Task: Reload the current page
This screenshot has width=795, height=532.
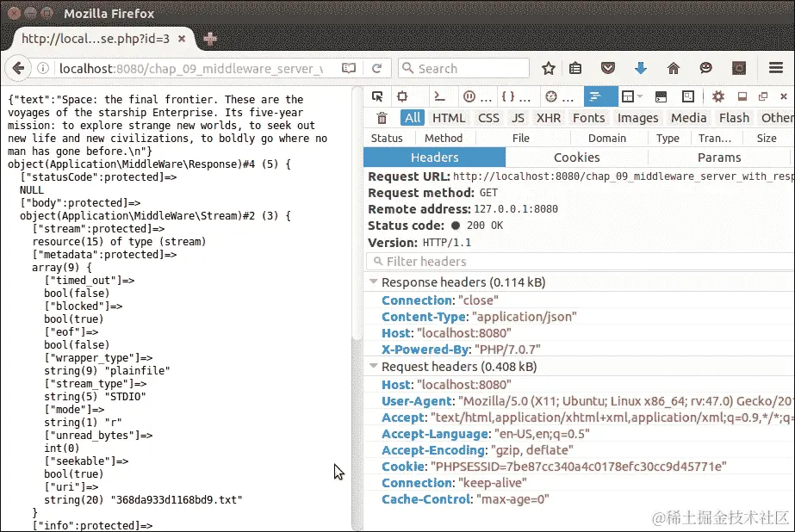Action: [376, 68]
